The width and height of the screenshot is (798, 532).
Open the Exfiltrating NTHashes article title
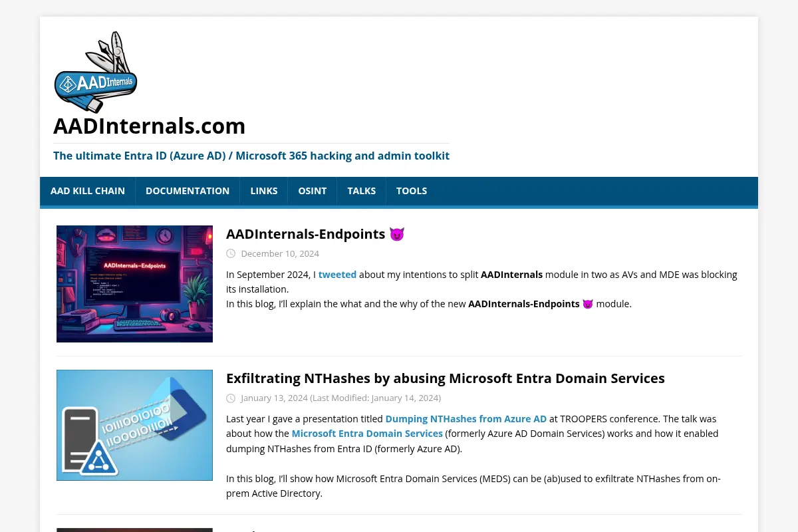[446, 378]
